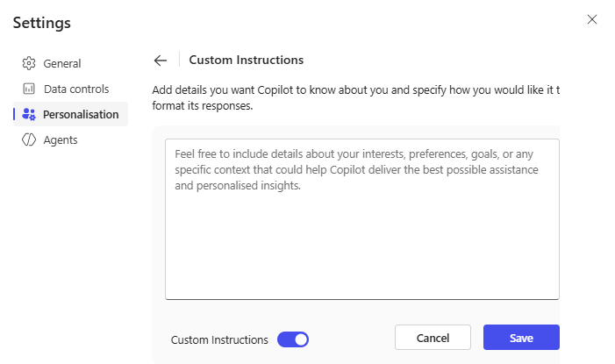
Task: Click the Custom Instructions page heading
Action: point(247,61)
